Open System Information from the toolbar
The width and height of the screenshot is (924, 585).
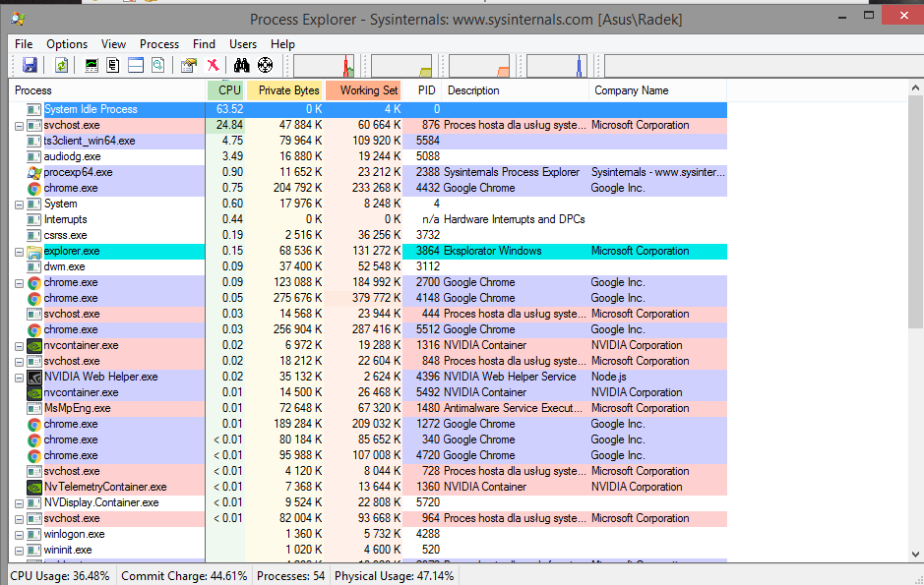point(92,65)
